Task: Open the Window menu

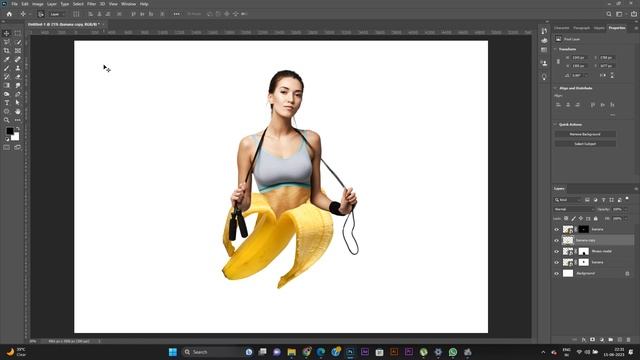Action: (x=128, y=4)
